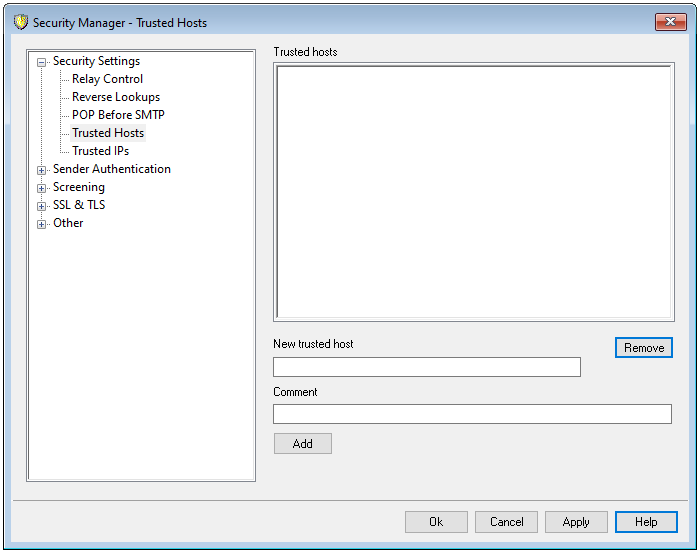Collapse the Security Settings tree node
Image resolution: width=699 pixels, height=552 pixels.
(42, 62)
